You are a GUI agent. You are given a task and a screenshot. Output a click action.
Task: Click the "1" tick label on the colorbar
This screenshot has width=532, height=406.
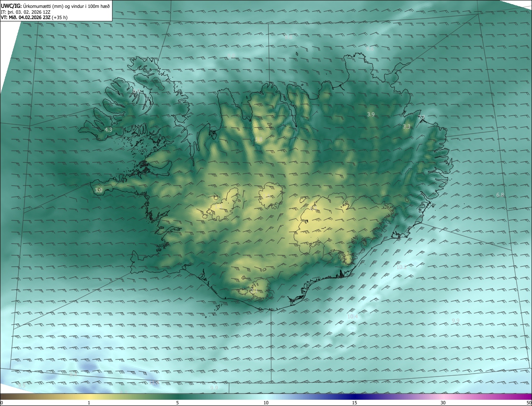tap(89, 403)
